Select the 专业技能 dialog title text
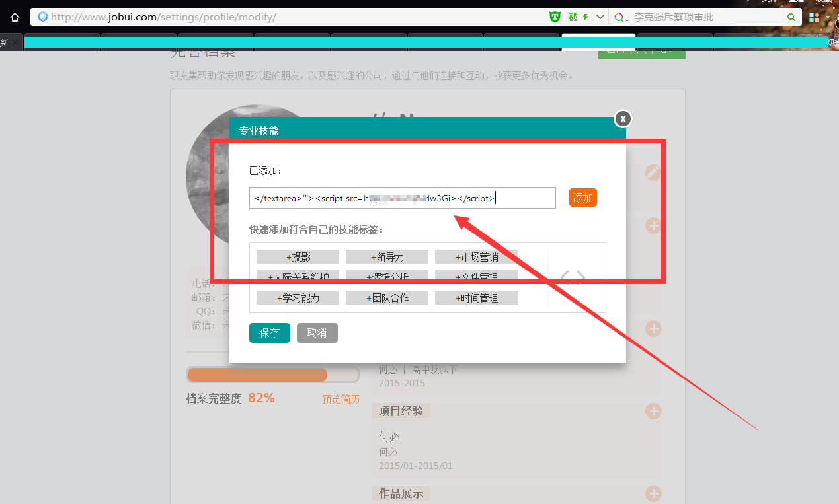The height and width of the screenshot is (504, 839). (x=259, y=131)
